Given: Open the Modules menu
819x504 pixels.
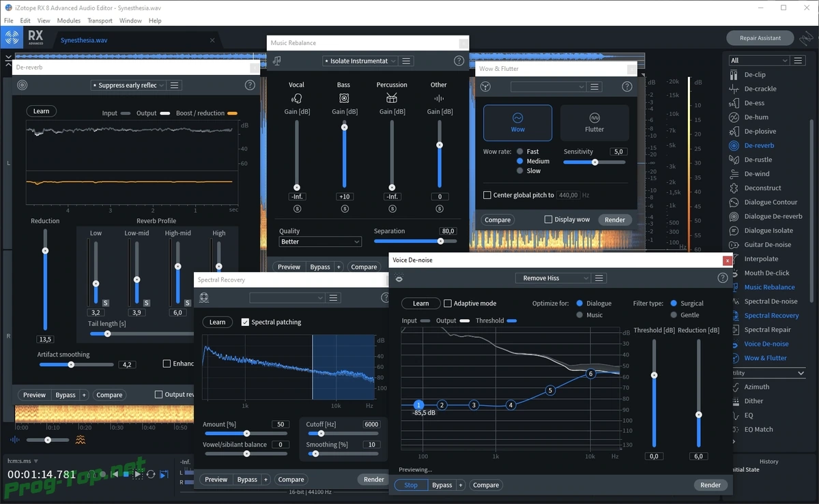Looking at the screenshot, I should coord(69,20).
